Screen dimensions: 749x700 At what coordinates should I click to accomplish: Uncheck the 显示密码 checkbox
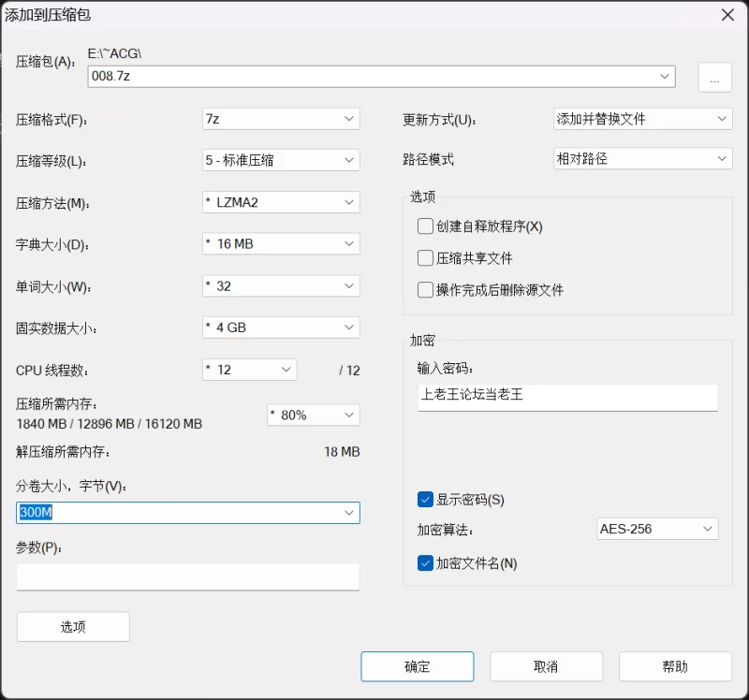click(425, 500)
